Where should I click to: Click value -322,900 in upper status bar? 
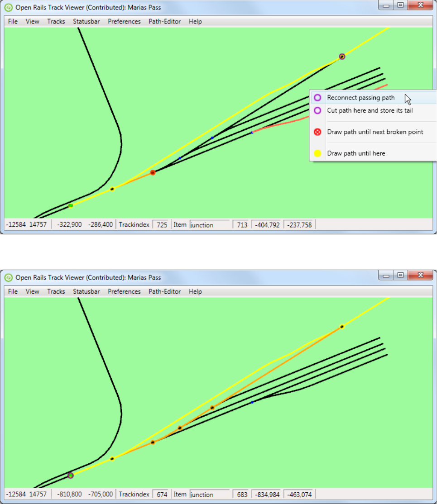tap(69, 225)
